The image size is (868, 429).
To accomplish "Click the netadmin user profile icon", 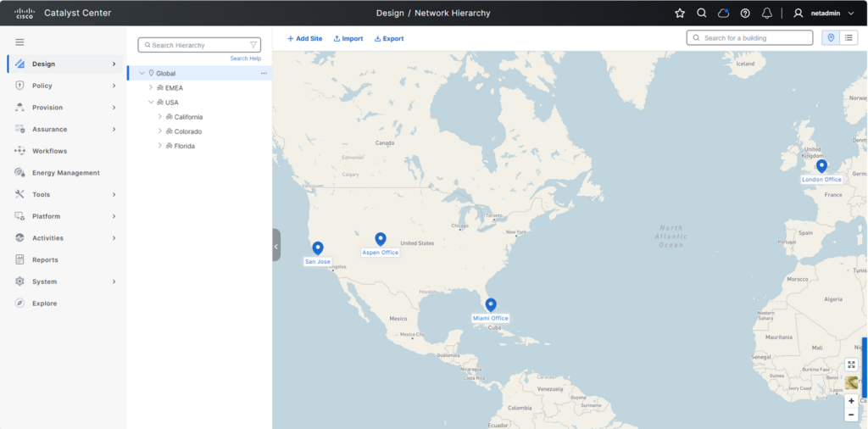I will pyautogui.click(x=798, y=14).
